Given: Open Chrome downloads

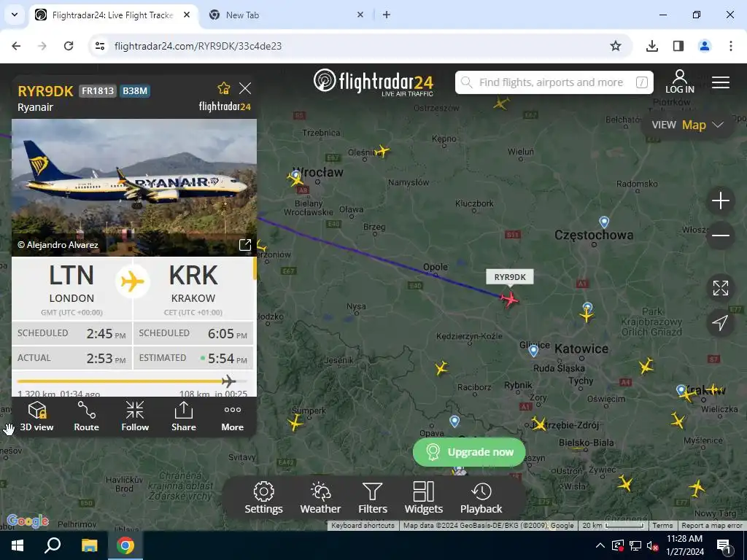Looking at the screenshot, I should (x=651, y=46).
